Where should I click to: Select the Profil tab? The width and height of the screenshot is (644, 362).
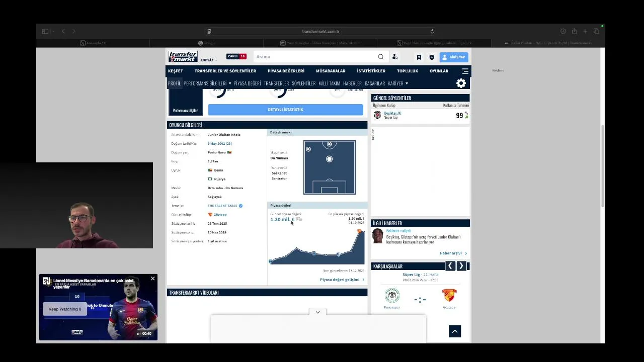click(x=174, y=83)
